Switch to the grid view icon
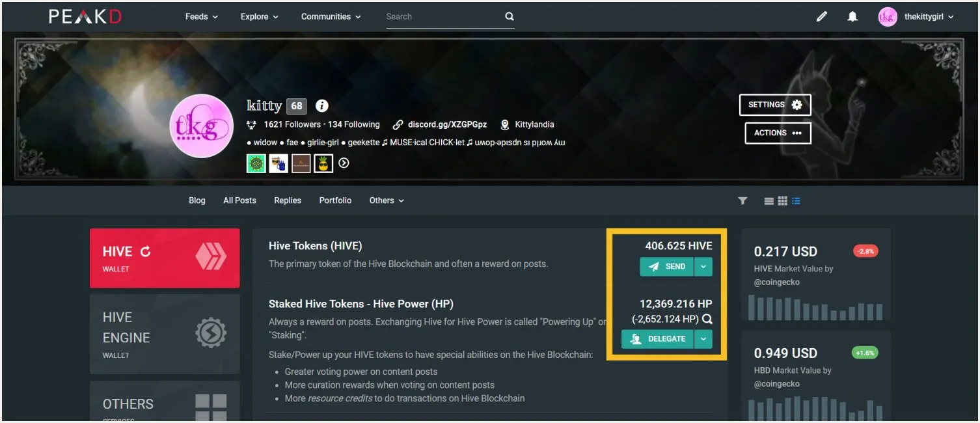Screen dimensions: 980x423 pyautogui.click(x=783, y=201)
